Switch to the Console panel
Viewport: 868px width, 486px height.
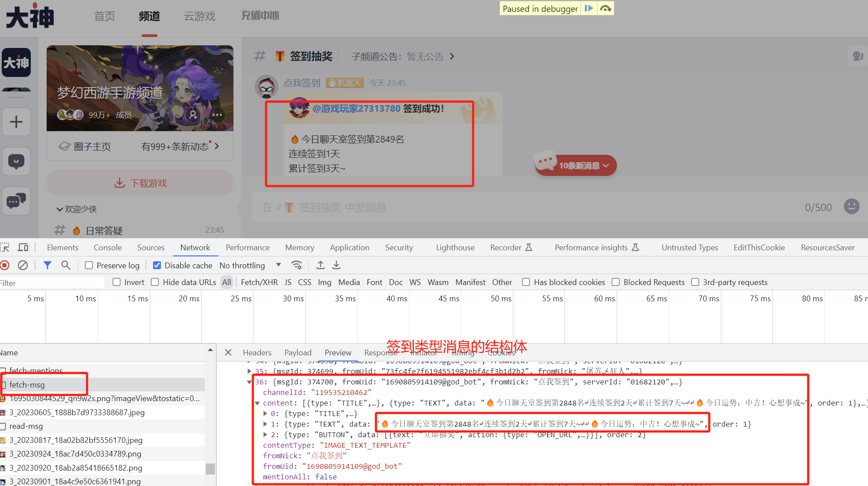click(108, 248)
